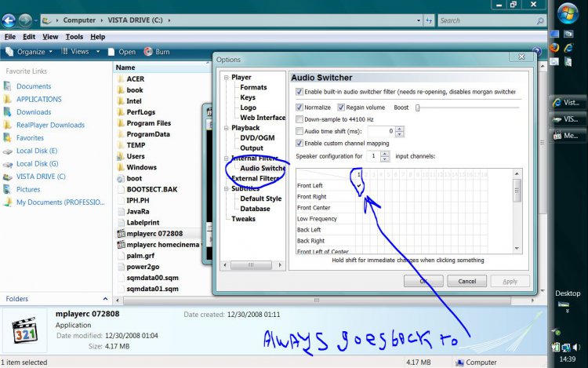The image size is (588, 368).
Task: Select Tweaks in Options tree
Action: tap(243, 219)
